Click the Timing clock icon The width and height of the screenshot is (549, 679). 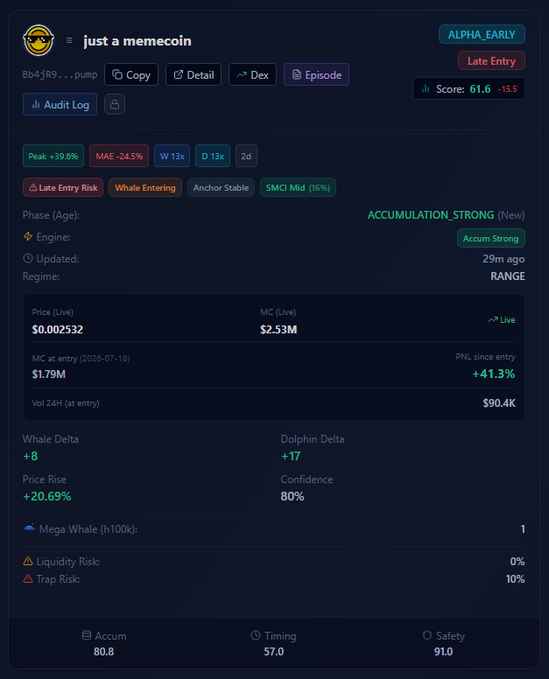[255, 635]
